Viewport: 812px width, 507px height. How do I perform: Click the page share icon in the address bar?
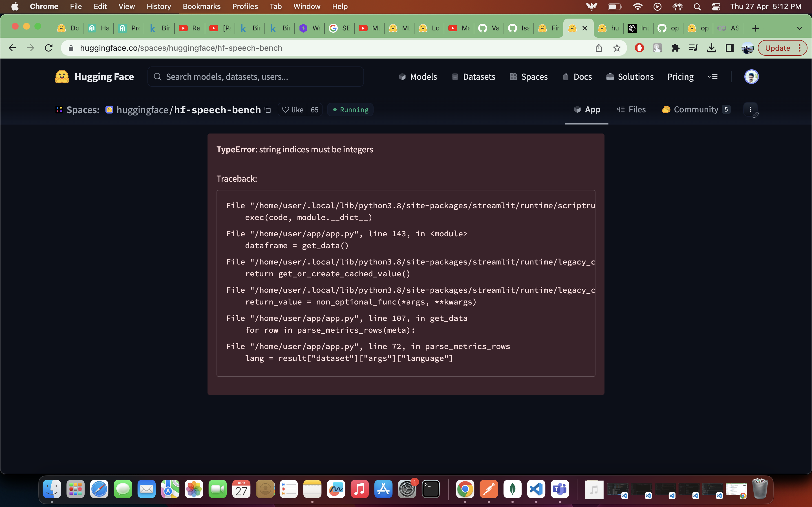(x=599, y=48)
